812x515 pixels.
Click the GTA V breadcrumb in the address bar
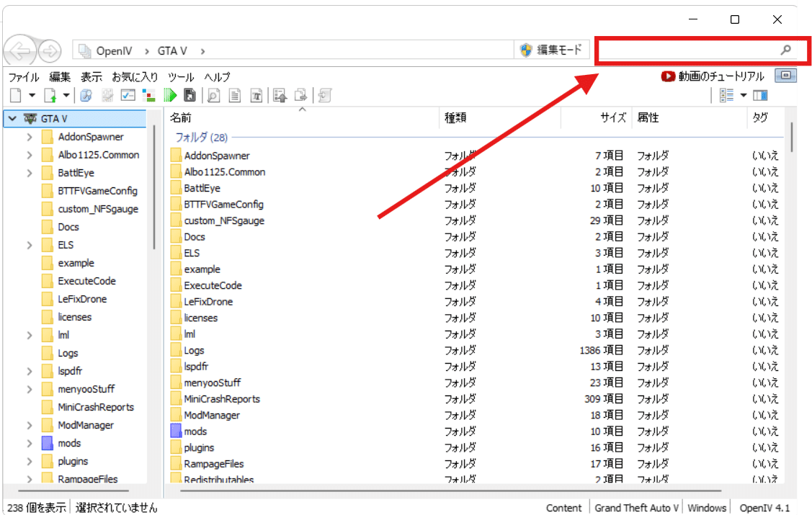[x=172, y=50]
